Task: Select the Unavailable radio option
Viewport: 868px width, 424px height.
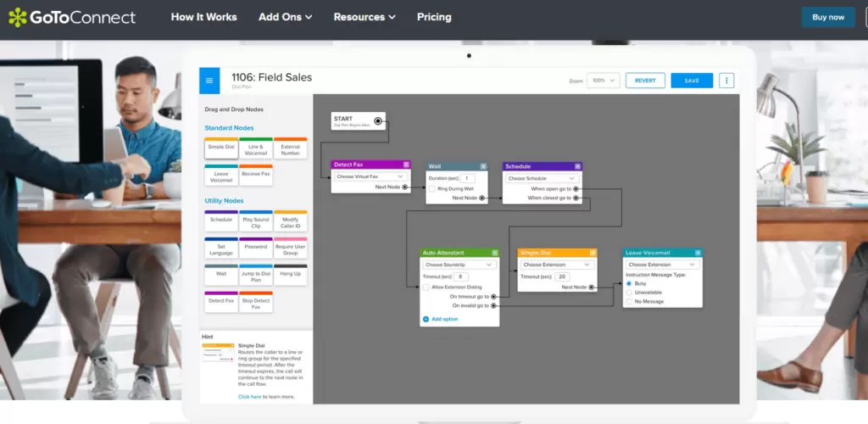Action: coord(629,293)
